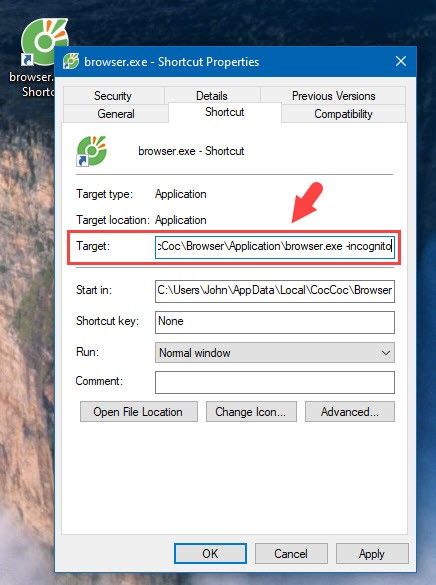Open Advanced shortcut options

pos(349,412)
